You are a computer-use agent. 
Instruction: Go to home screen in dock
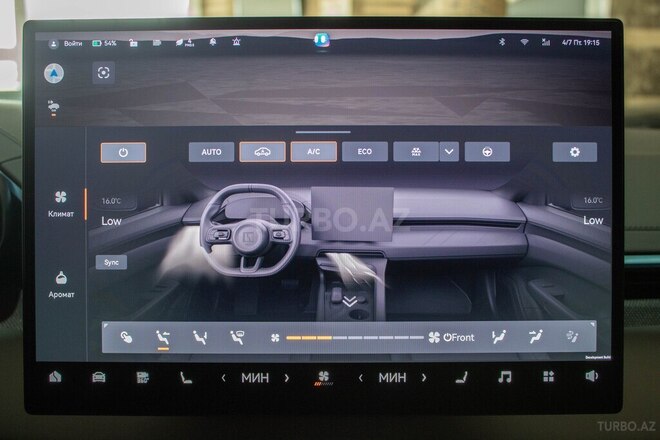point(55,377)
